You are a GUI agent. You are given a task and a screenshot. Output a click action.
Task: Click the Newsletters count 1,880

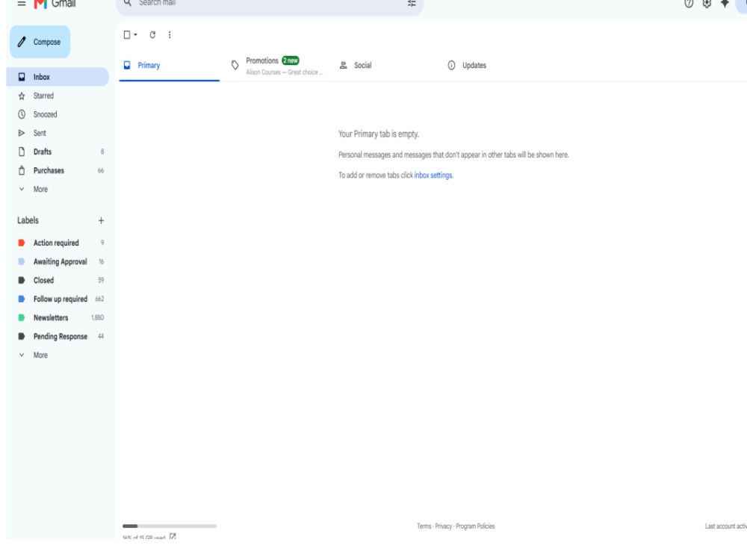pos(97,317)
